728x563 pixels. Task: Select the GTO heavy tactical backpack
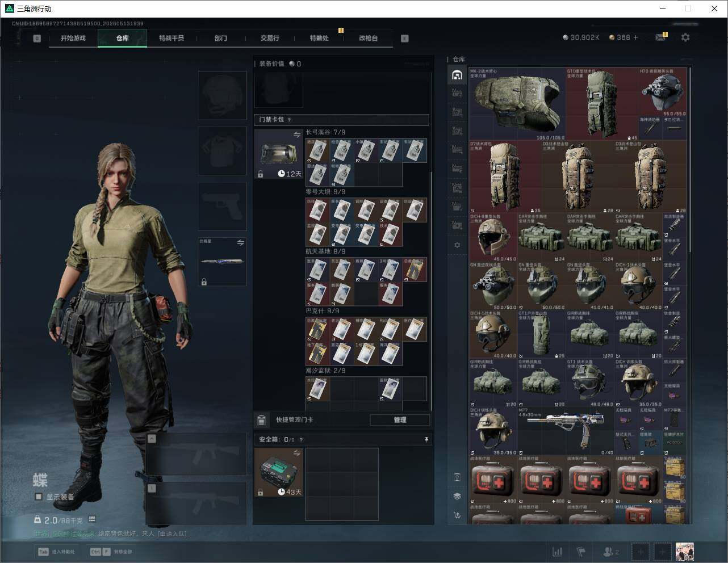coord(602,104)
